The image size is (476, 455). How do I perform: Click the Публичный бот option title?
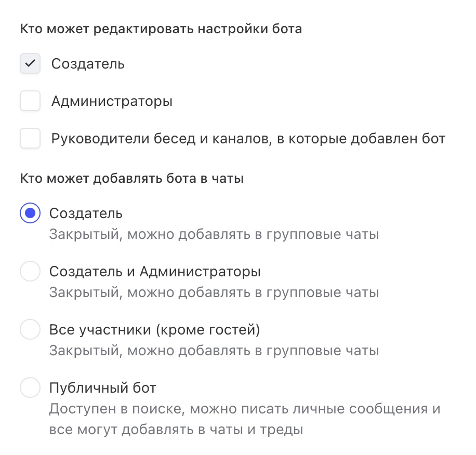(x=103, y=387)
